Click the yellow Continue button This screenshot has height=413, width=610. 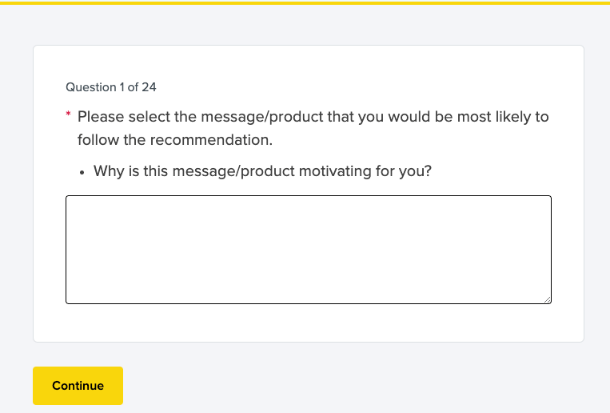[x=78, y=385]
